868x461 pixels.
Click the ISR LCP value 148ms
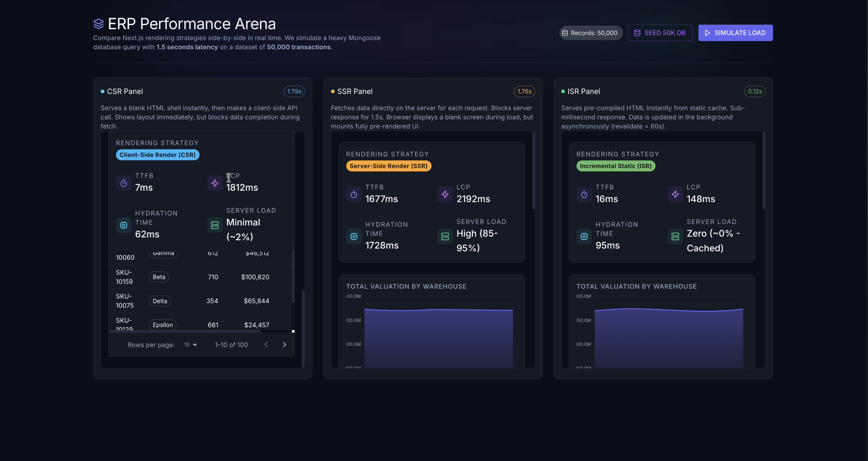[701, 199]
